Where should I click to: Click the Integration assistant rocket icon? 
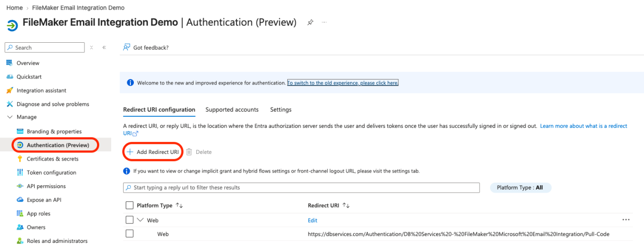[9, 91]
